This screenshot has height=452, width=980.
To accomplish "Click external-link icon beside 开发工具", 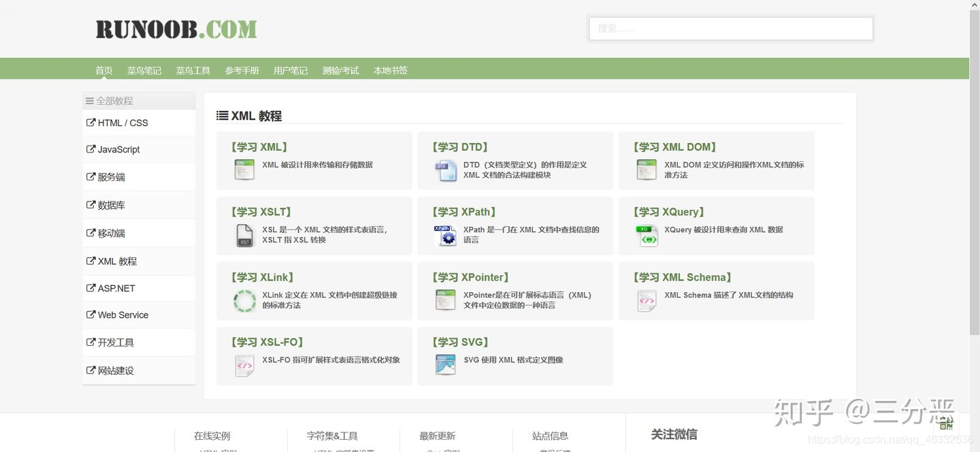I will (x=91, y=342).
